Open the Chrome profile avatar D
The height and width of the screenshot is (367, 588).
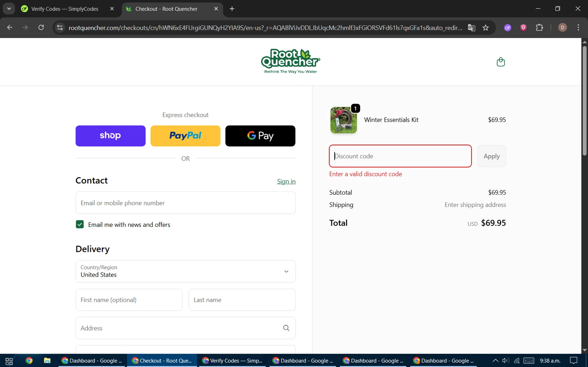click(563, 27)
